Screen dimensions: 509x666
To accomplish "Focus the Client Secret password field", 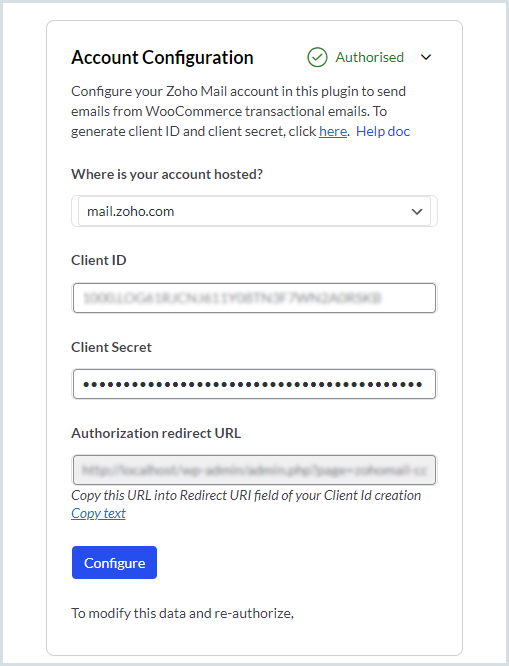I will click(254, 384).
